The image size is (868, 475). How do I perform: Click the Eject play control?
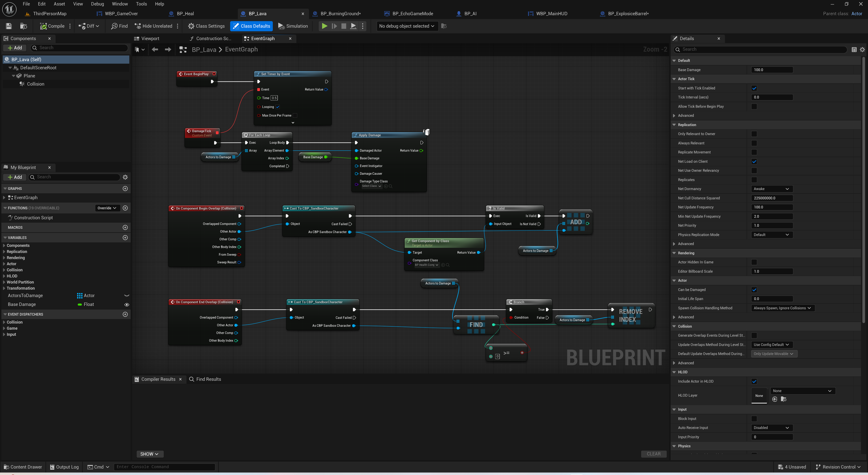pos(353,26)
